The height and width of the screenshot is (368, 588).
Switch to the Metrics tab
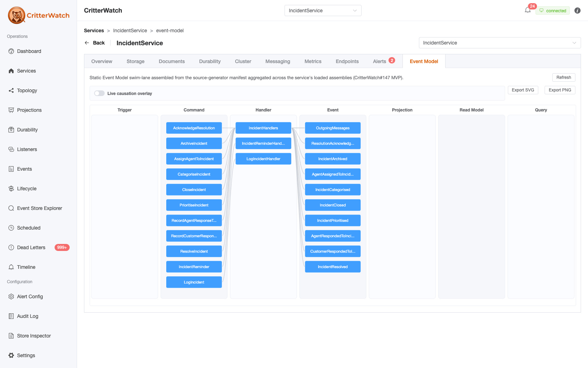coord(313,61)
